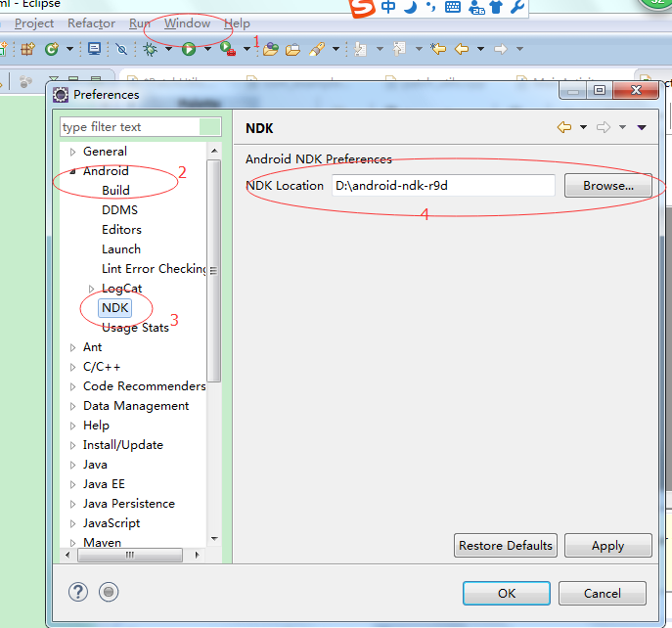Expand the Java EE node
This screenshot has height=628, width=672.
pos(72,484)
